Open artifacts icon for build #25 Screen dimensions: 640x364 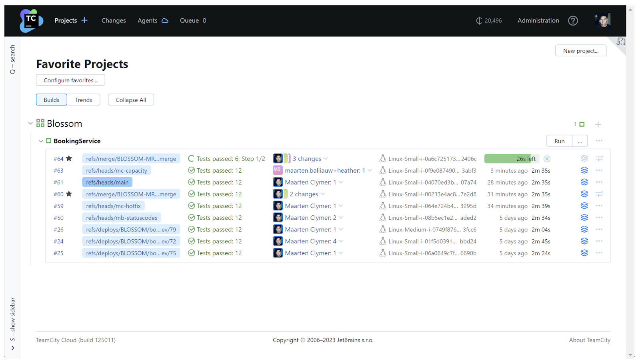pos(584,253)
